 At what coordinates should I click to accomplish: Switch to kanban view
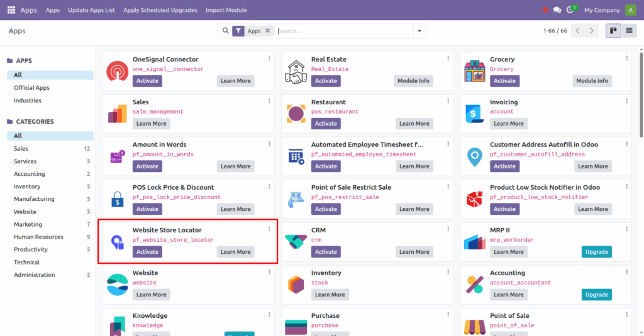[613, 31]
